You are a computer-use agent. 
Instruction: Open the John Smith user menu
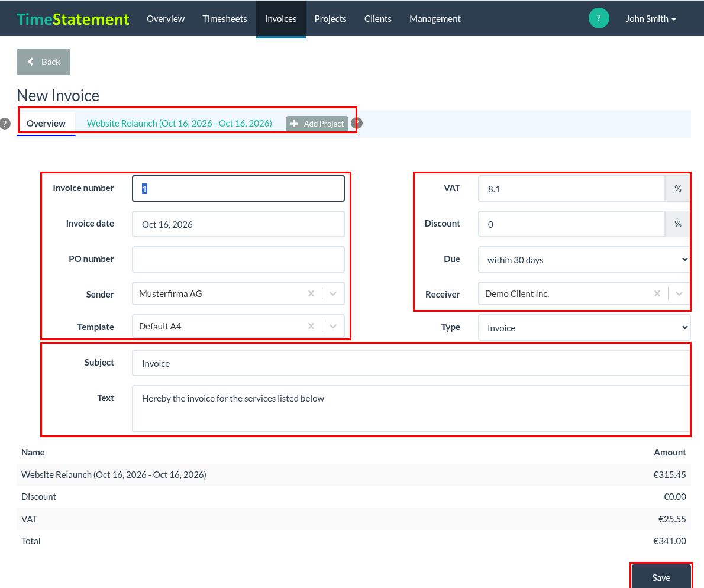coord(651,19)
